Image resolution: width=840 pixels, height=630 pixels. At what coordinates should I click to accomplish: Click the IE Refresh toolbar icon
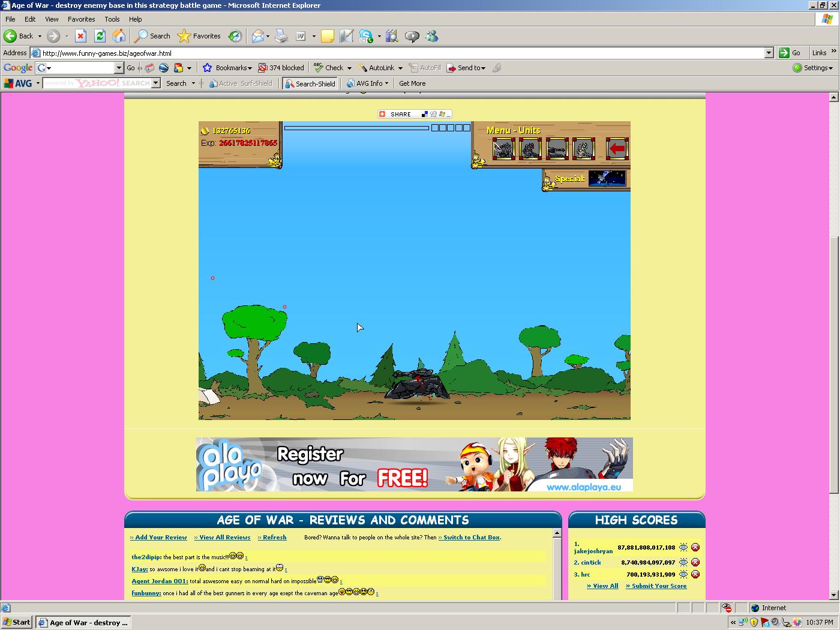[x=100, y=36]
